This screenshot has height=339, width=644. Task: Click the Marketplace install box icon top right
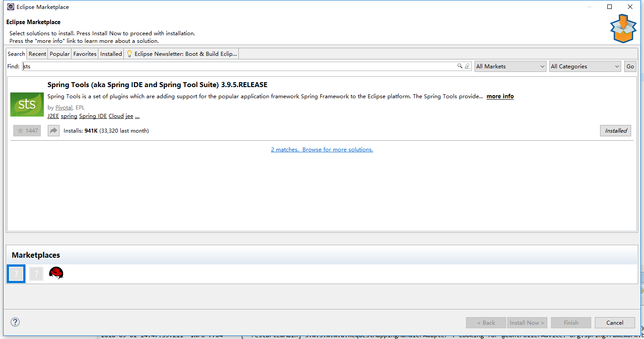coord(623,28)
